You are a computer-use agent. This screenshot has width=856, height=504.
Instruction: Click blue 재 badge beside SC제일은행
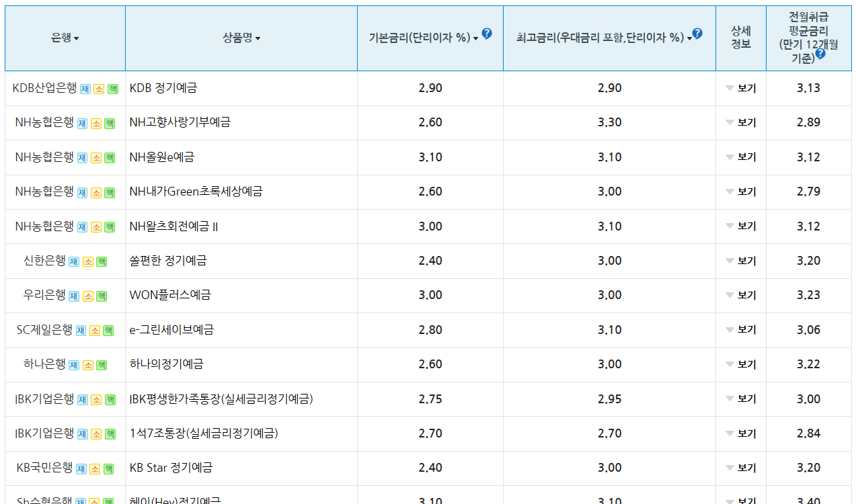pyautogui.click(x=81, y=331)
